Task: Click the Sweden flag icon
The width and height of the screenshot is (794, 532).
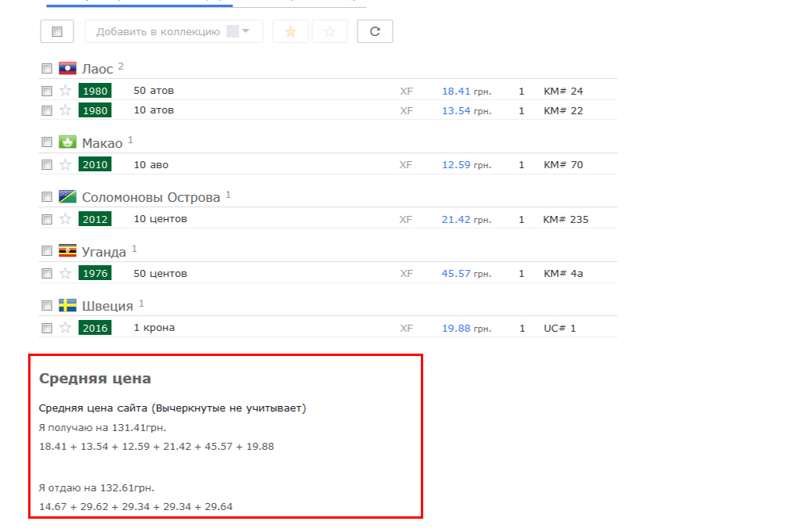Action: pos(67,305)
